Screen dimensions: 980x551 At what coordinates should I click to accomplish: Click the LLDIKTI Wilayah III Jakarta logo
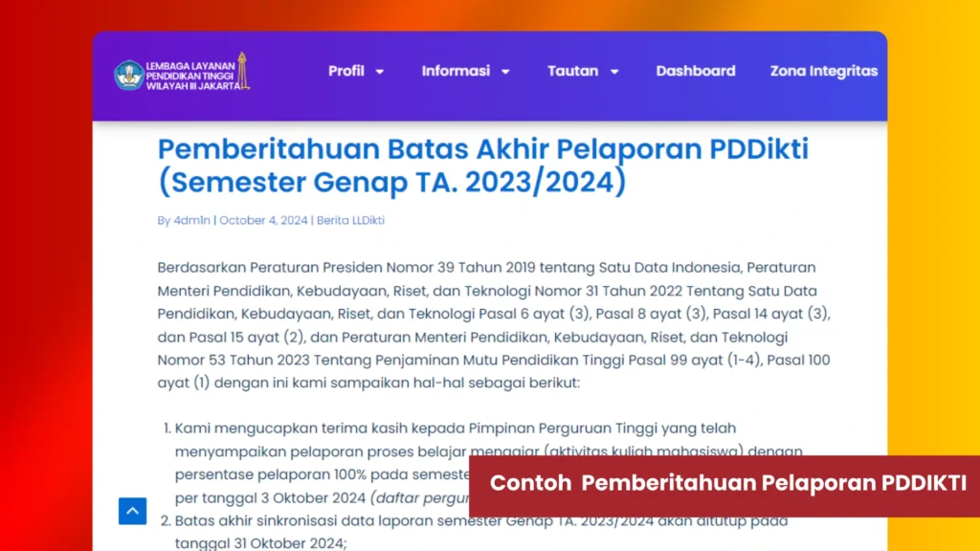(182, 73)
